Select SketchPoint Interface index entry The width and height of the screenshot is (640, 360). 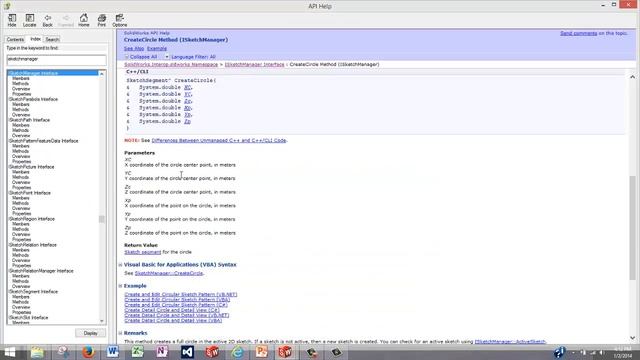pos(30,193)
